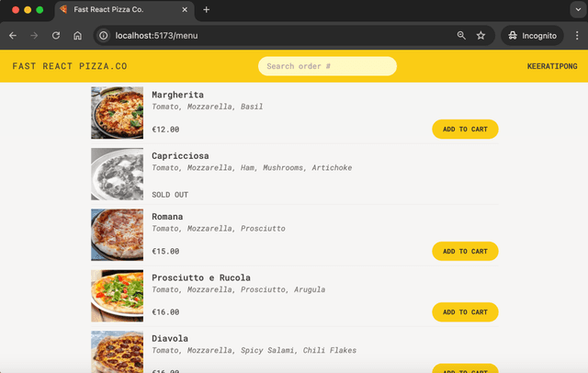Viewport: 588px width, 373px height.
Task: Reload the page with the refresh icon
Action: point(56,36)
